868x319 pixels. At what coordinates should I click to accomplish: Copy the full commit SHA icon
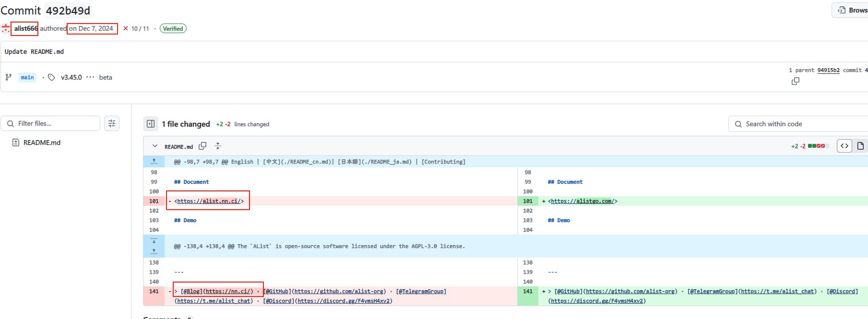(795, 82)
